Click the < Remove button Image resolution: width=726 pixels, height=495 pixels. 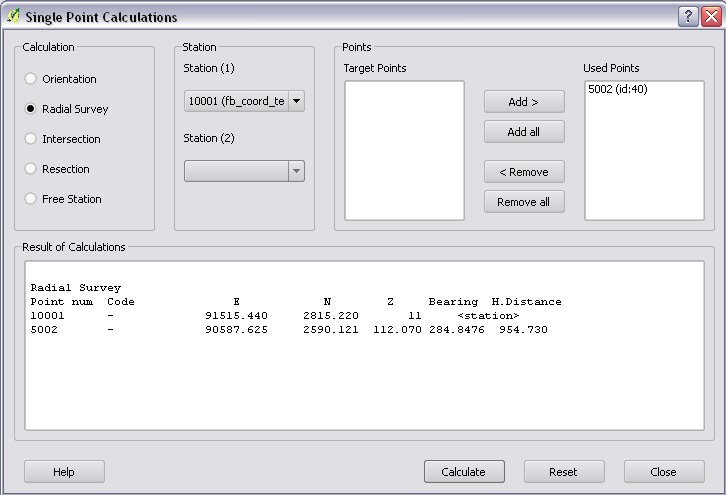click(524, 172)
